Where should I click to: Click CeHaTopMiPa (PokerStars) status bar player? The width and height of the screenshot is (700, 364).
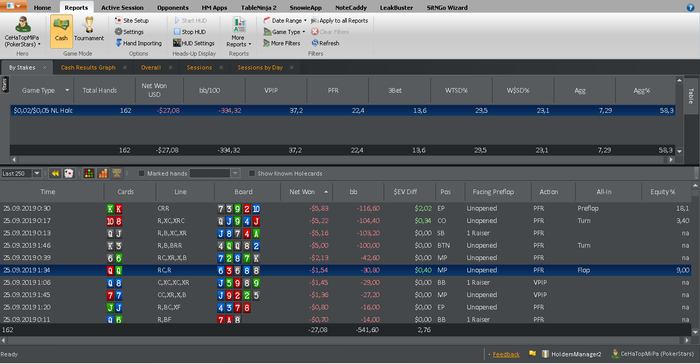point(652,354)
